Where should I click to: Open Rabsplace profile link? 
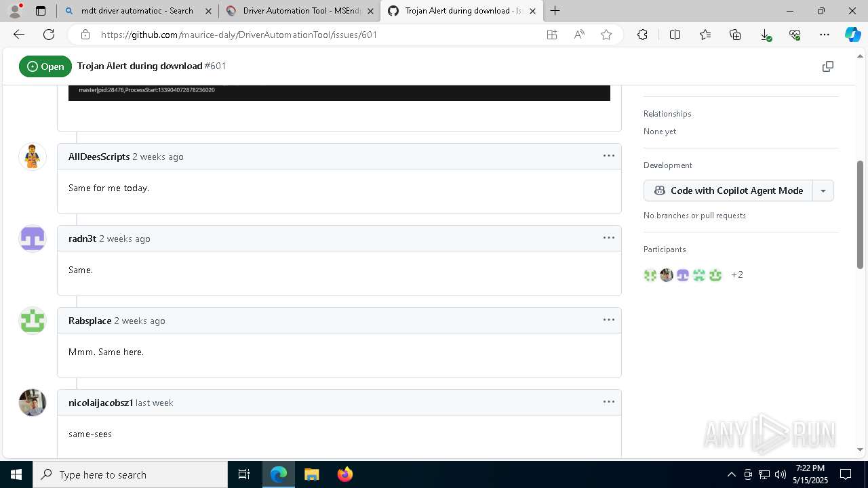click(x=90, y=321)
